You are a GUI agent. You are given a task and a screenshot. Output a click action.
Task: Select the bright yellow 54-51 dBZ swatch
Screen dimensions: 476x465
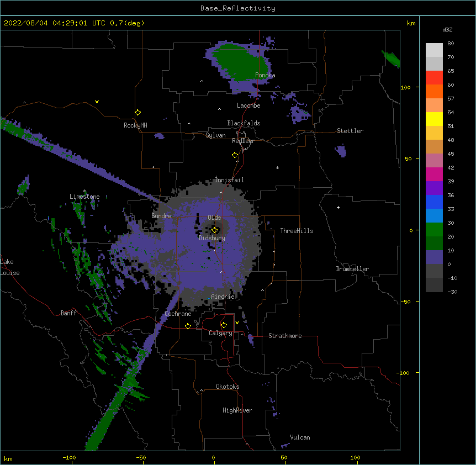pos(434,119)
